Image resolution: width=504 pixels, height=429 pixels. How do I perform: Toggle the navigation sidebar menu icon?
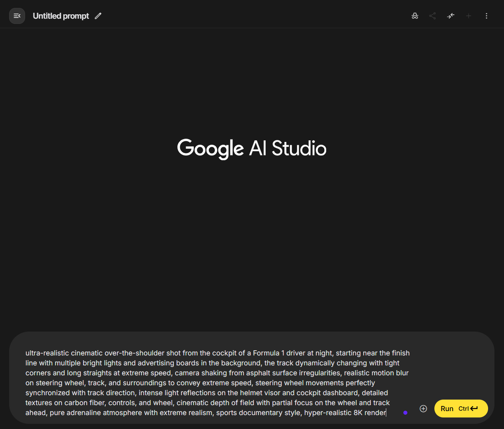(17, 16)
